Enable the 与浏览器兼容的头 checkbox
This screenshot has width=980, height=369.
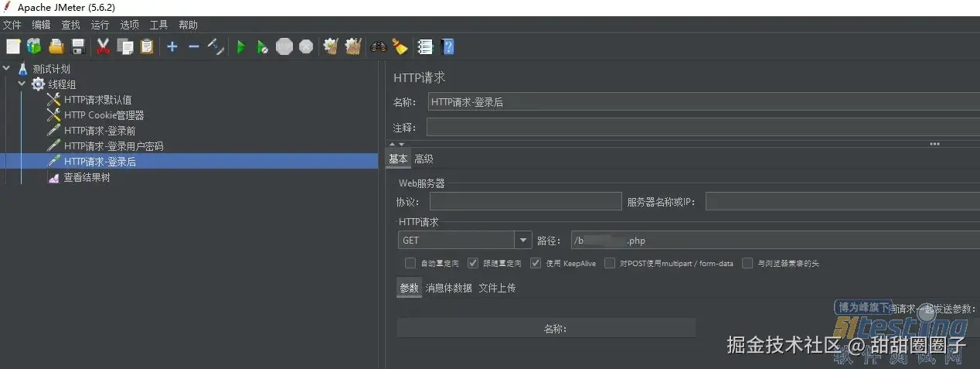[x=747, y=263]
